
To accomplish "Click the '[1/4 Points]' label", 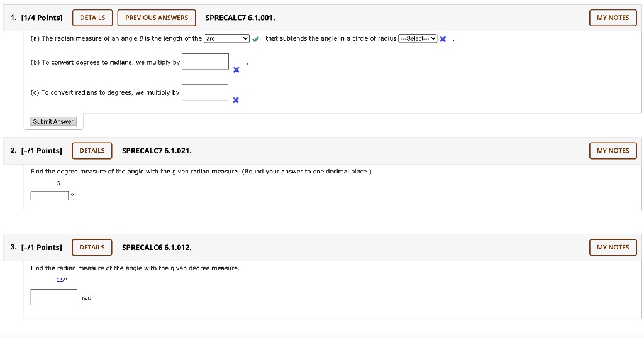I will pyautogui.click(x=42, y=18).
